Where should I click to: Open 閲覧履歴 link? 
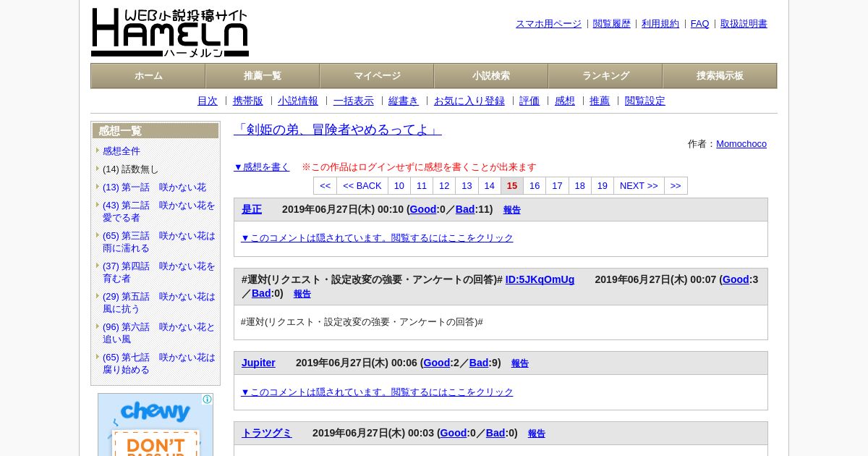[x=612, y=24]
